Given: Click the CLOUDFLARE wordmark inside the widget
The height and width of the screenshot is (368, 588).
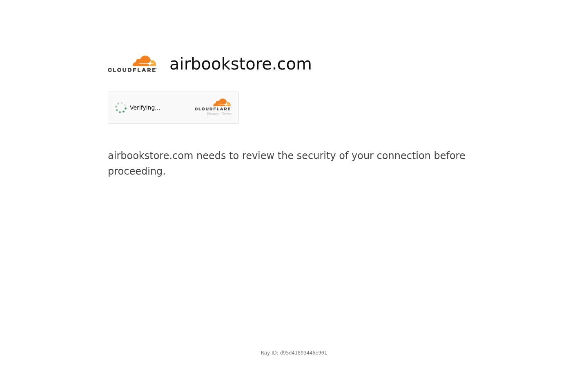Looking at the screenshot, I should tap(213, 109).
